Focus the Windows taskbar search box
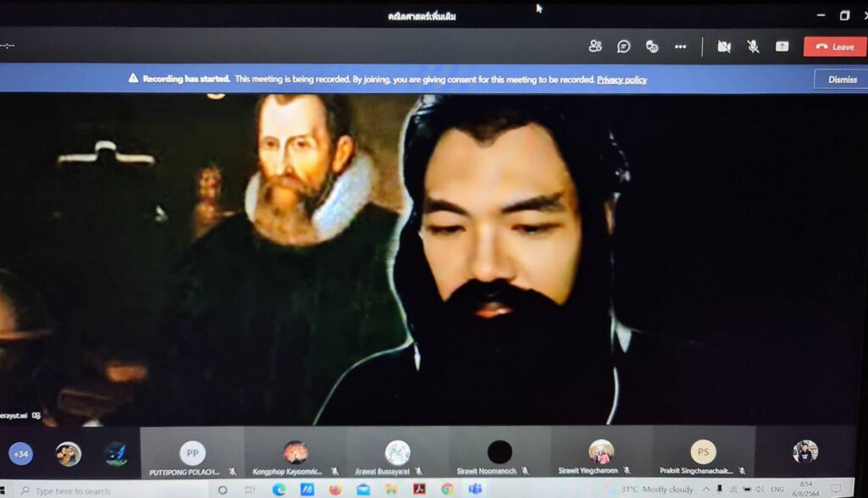The image size is (868, 498). pos(111,491)
